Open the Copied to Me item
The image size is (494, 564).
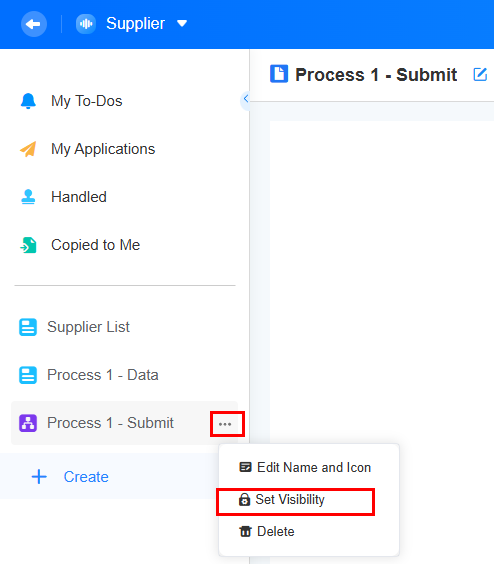tap(95, 245)
